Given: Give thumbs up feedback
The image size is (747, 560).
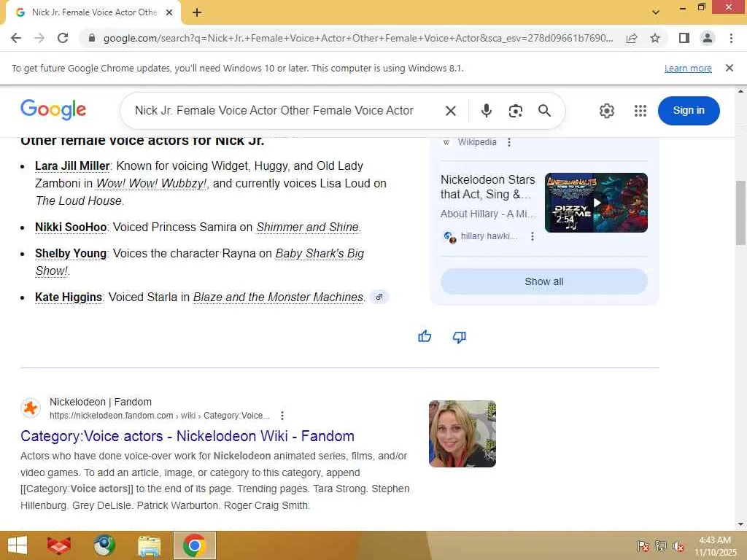Looking at the screenshot, I should [x=425, y=337].
